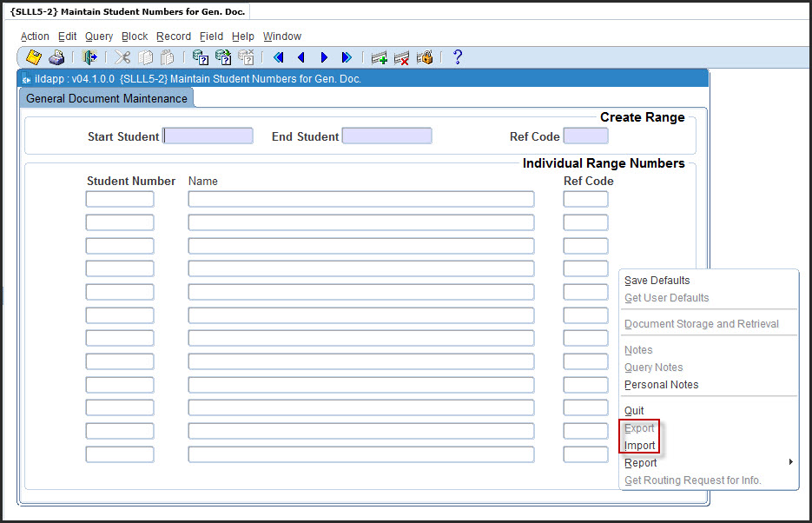
Task: Open the Record menu
Action: pos(174,36)
